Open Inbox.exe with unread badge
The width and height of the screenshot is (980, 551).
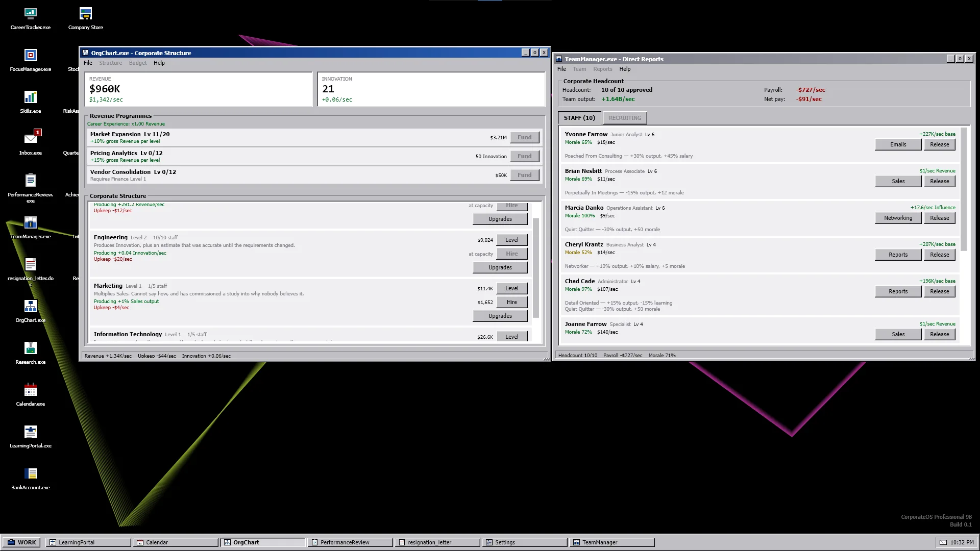[31, 144]
